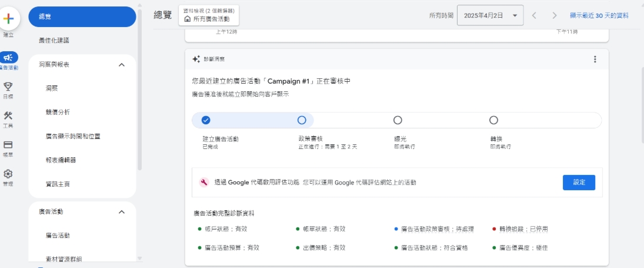Click 廣告活動政策審核：待處理 item

434,229
